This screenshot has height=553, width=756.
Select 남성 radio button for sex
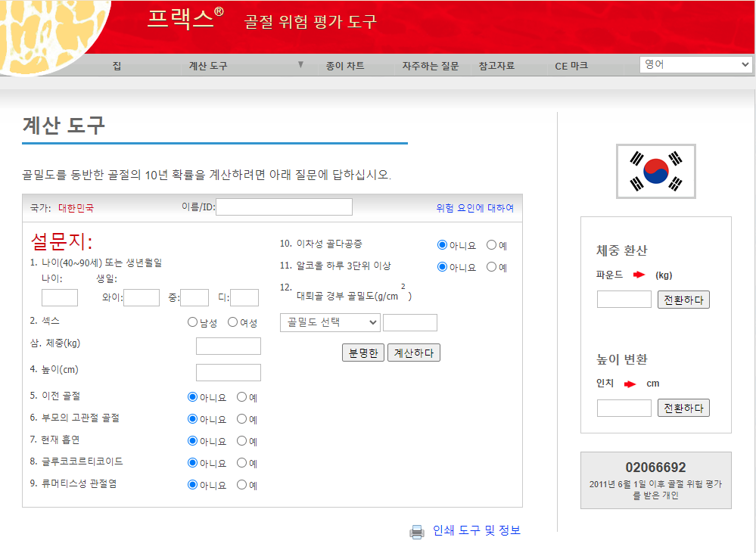coord(192,322)
